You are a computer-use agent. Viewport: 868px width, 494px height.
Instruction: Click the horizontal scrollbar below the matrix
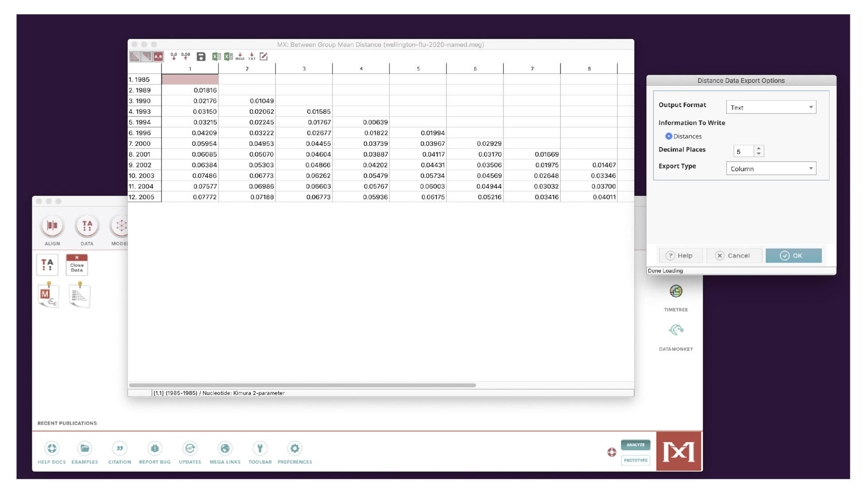[302, 385]
